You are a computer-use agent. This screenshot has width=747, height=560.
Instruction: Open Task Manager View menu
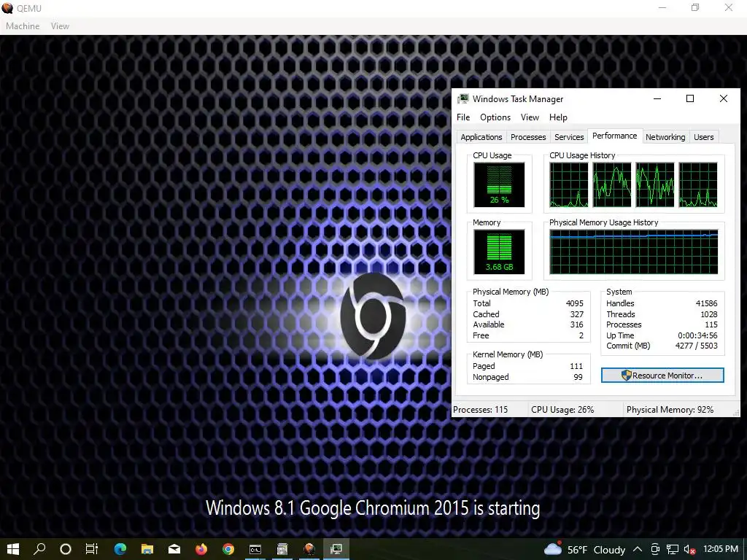click(x=530, y=117)
